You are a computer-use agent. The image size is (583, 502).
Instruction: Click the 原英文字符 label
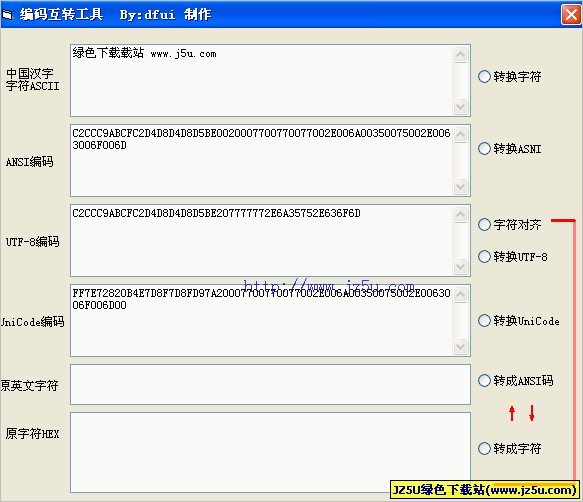[29, 386]
